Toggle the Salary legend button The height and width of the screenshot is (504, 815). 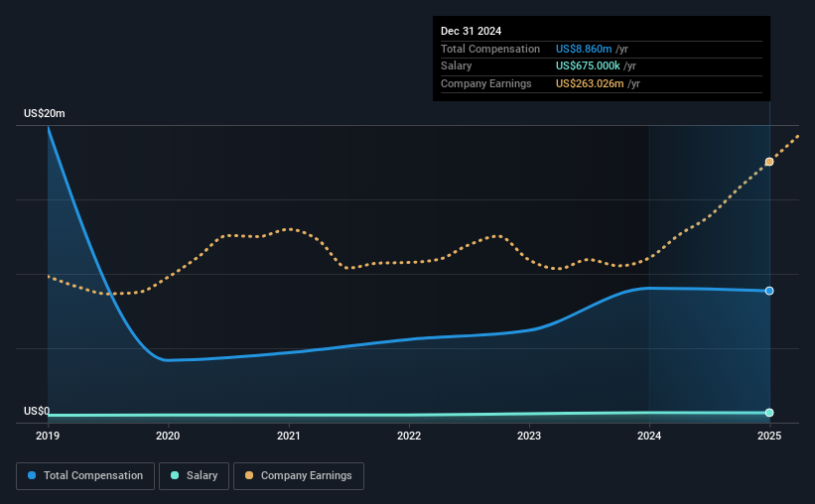coord(194,476)
